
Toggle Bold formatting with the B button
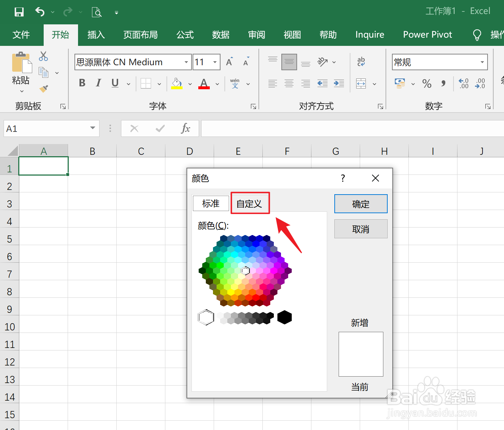point(82,83)
